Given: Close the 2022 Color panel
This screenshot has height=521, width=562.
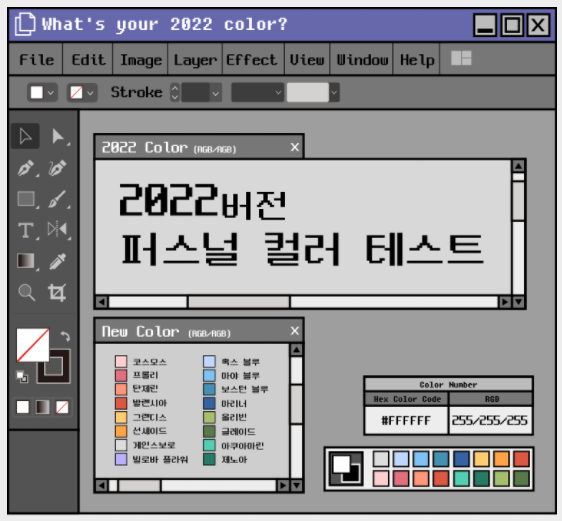Looking at the screenshot, I should 295,147.
